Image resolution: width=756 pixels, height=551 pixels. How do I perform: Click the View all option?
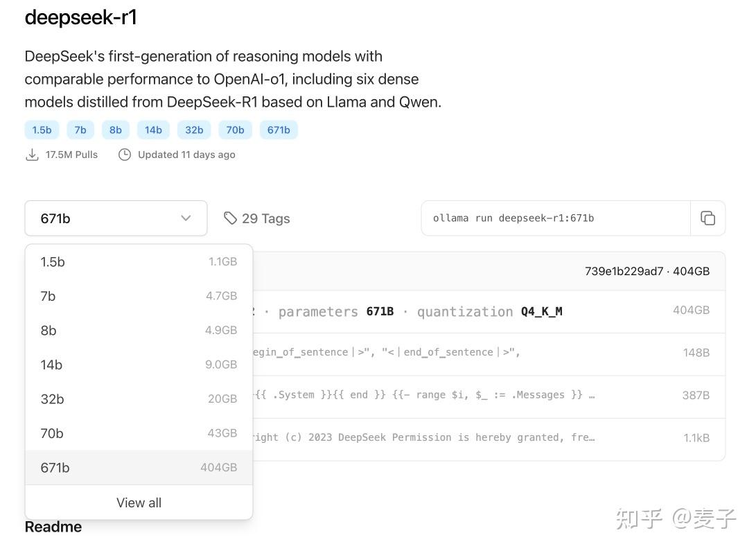139,502
